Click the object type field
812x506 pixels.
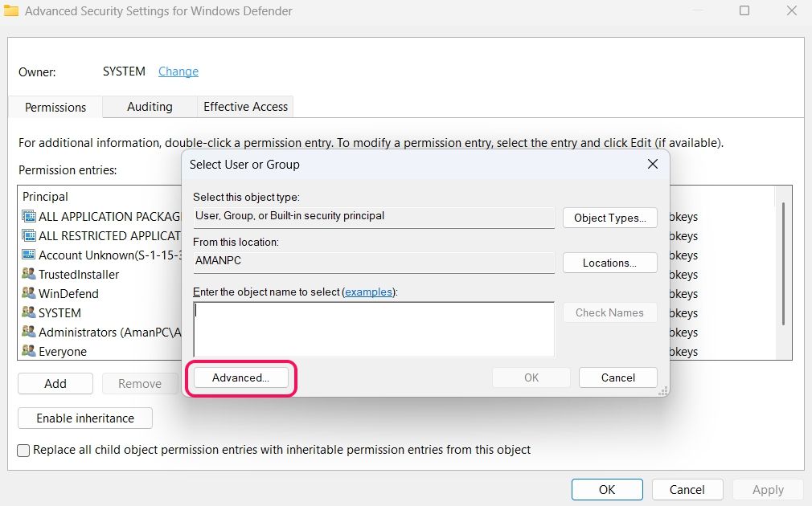[x=373, y=218]
